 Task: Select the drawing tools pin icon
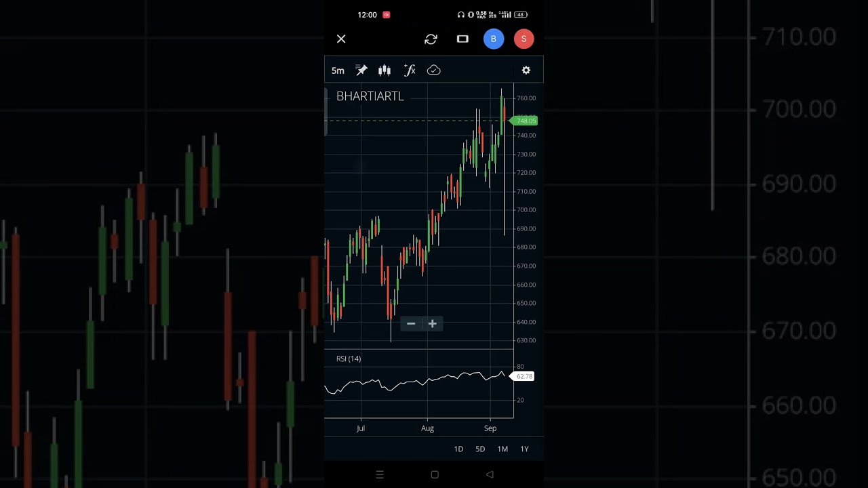[361, 70]
